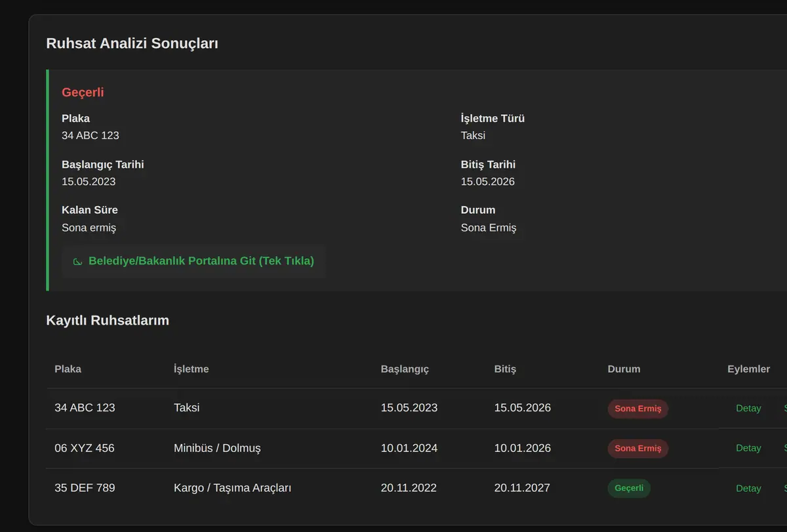Viewport: 787px width, 532px height.
Task: Click the Kalan Süre label
Action: click(x=90, y=210)
